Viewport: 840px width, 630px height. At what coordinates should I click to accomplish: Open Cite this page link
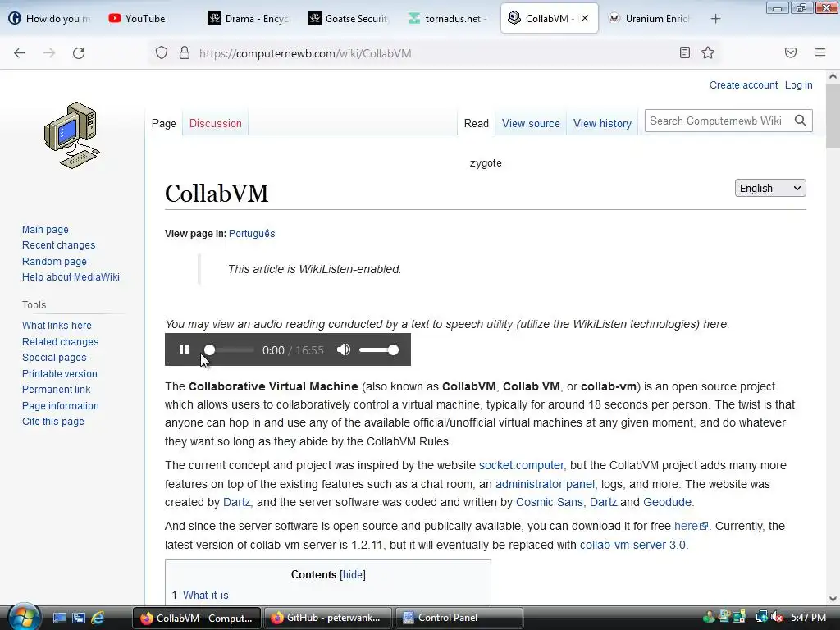[53, 421]
